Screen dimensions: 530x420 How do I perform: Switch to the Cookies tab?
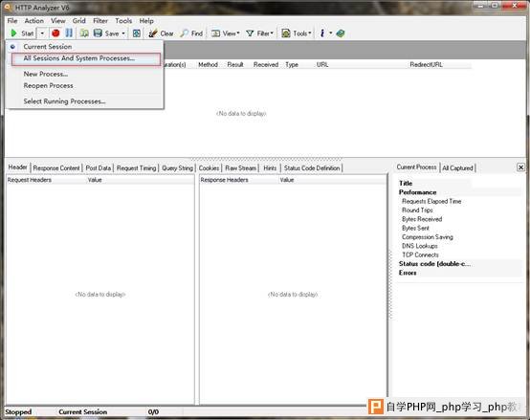pyautogui.click(x=209, y=168)
